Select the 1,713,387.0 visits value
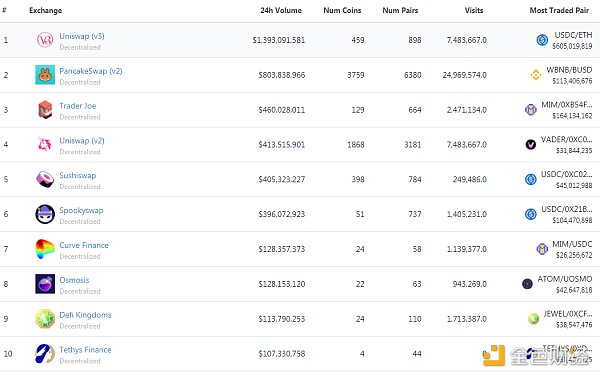The image size is (600, 377). tap(466, 319)
